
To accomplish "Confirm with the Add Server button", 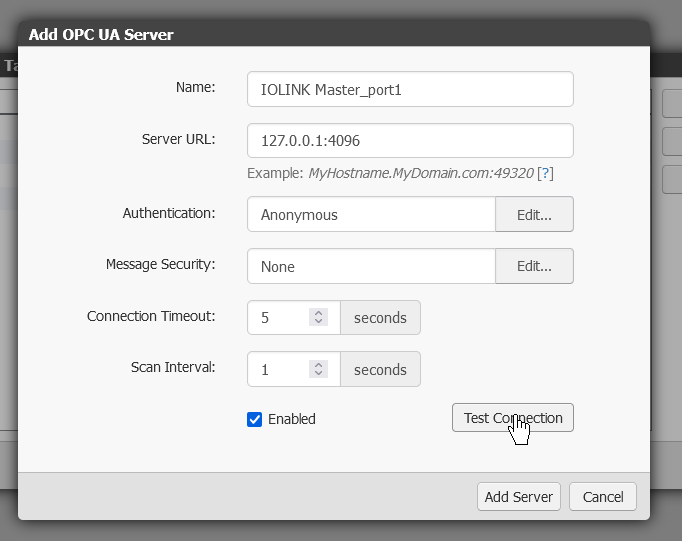I will point(518,497).
